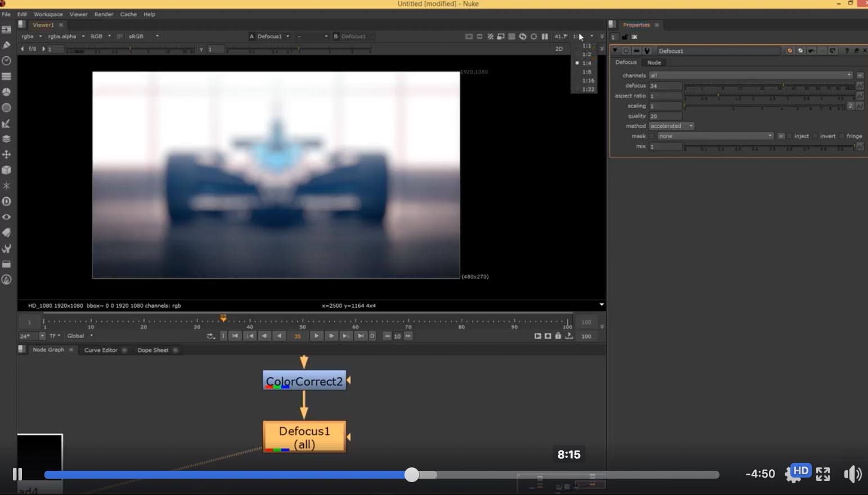Expand the channels all dropdown
The height and width of the screenshot is (495, 868).
tap(750, 75)
